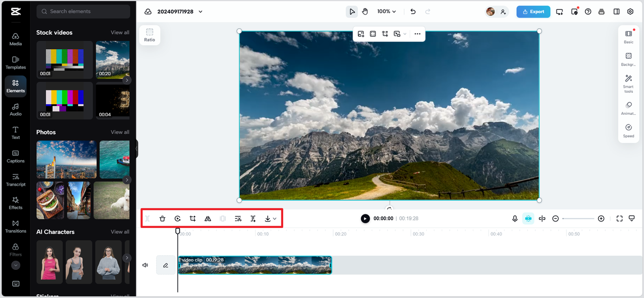Image resolution: width=644 pixels, height=298 pixels.
Task: Open the Speed panel
Action: (x=628, y=131)
